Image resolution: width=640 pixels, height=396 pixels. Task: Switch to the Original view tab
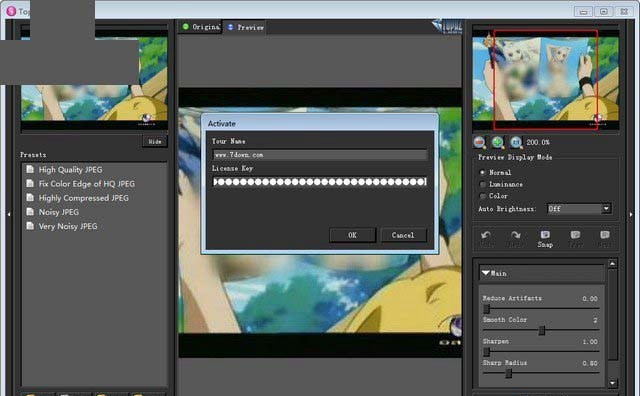click(201, 27)
